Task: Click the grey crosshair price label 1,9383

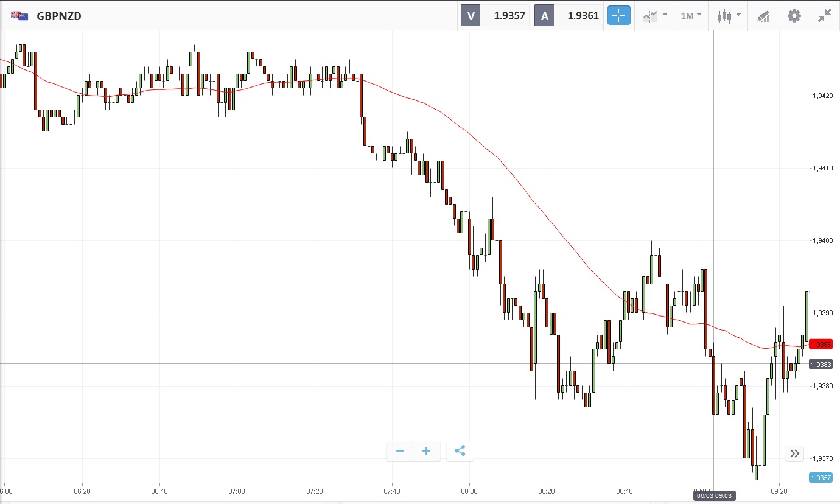Action: click(821, 364)
